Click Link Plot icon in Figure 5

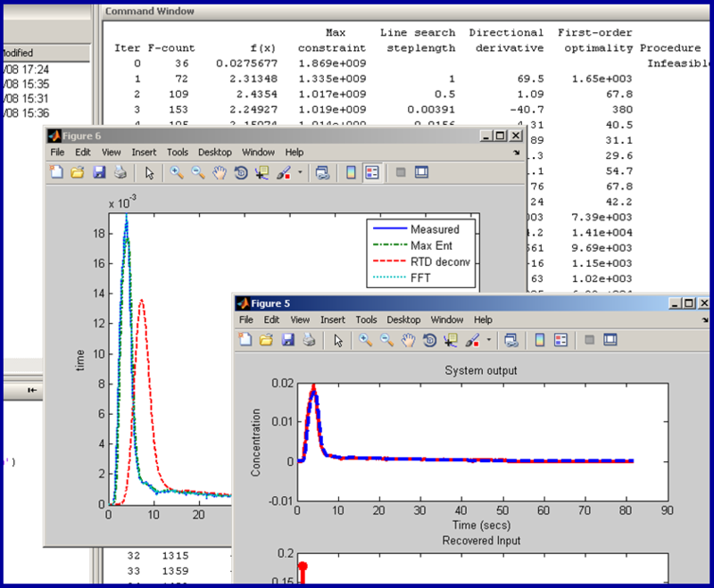511,340
